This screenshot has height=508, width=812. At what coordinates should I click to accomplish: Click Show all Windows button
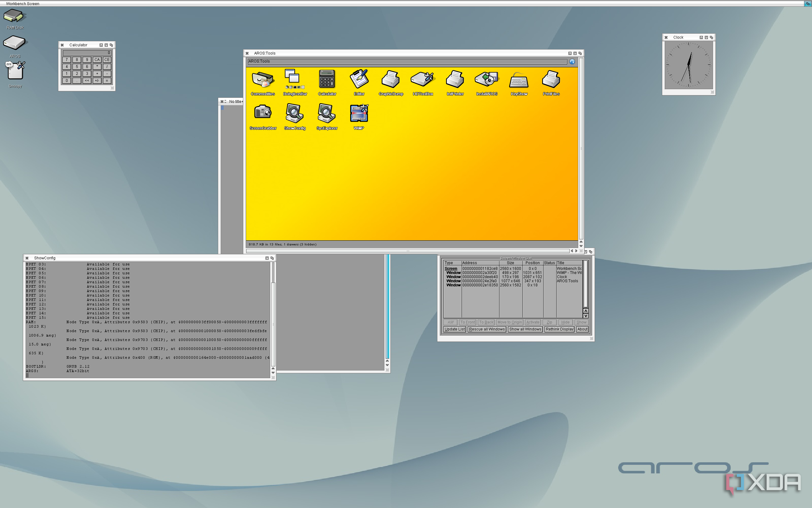[525, 329]
